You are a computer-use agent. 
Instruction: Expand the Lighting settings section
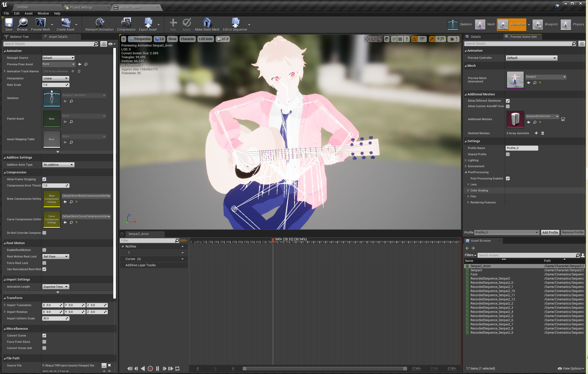point(466,160)
